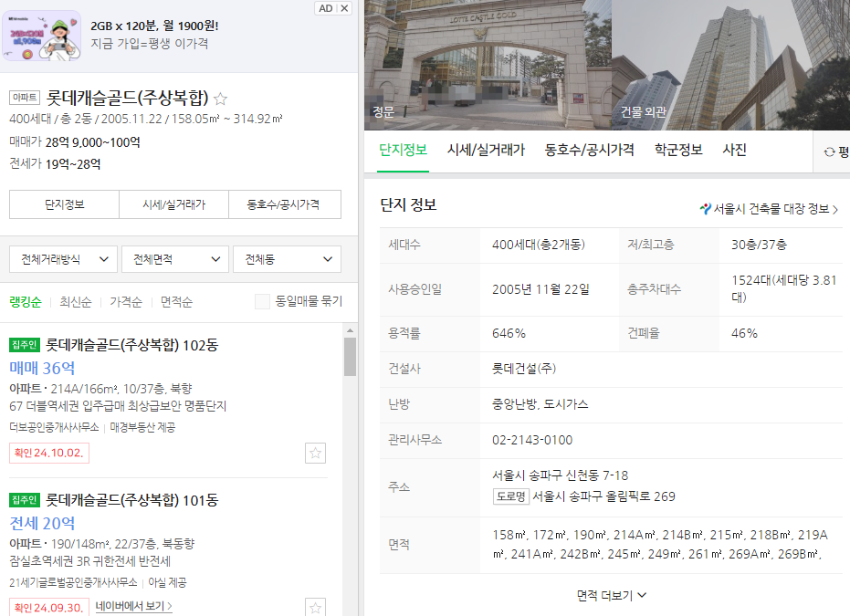Sort listings by 랭킹순
The width and height of the screenshot is (850, 616).
click(x=26, y=302)
